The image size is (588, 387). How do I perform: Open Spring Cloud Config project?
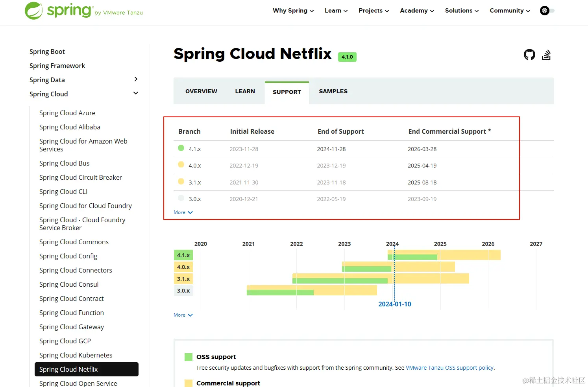(68, 256)
